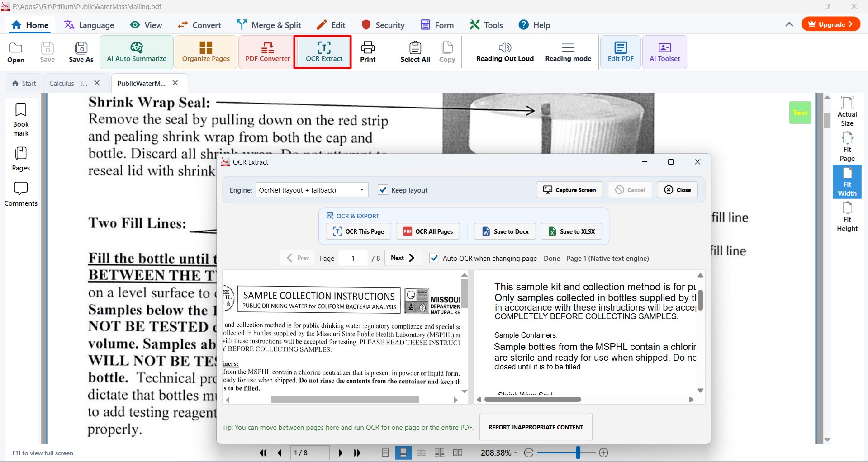Open the Convert menu tab
Image resolution: width=868 pixels, height=462 pixels.
point(199,25)
